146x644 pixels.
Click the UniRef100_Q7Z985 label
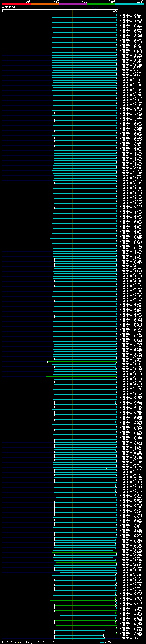[x=131, y=615]
